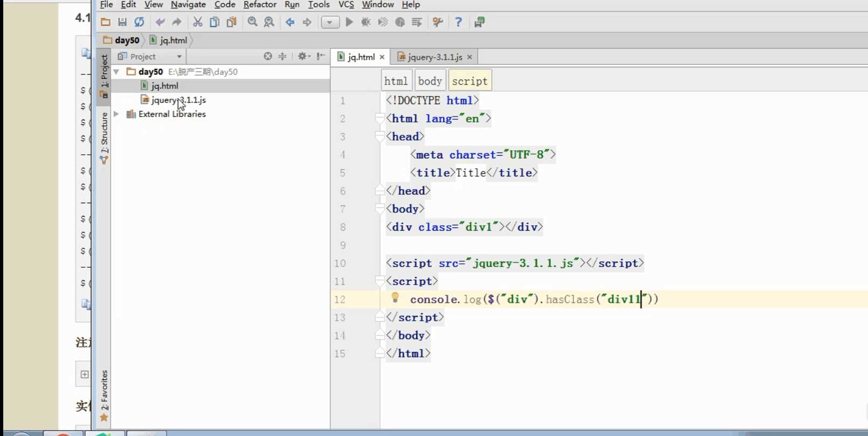Open the Project panel gear settings
The image size is (868, 436).
point(304,56)
